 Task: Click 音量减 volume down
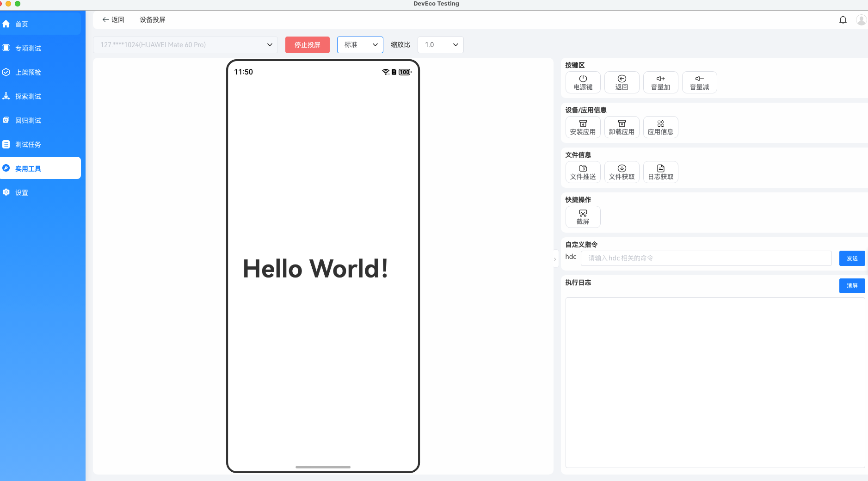700,82
